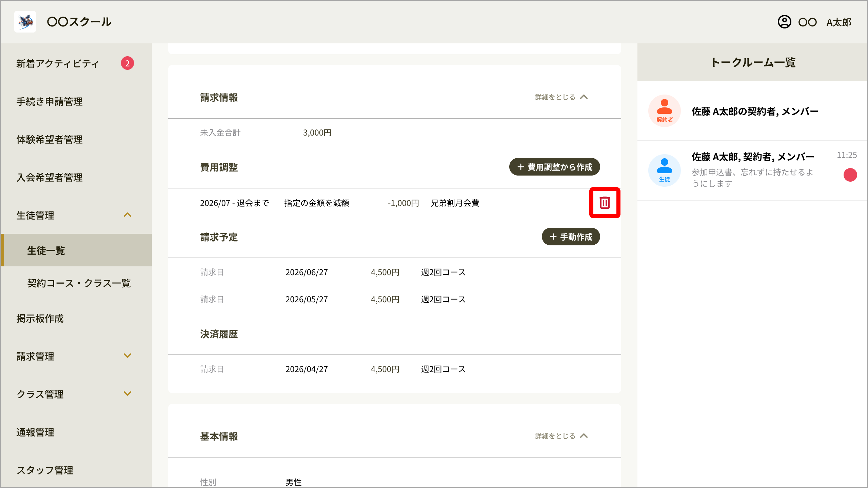The width and height of the screenshot is (868, 488).
Task: Click the -1,000円 adjustment amount
Action: (403, 203)
